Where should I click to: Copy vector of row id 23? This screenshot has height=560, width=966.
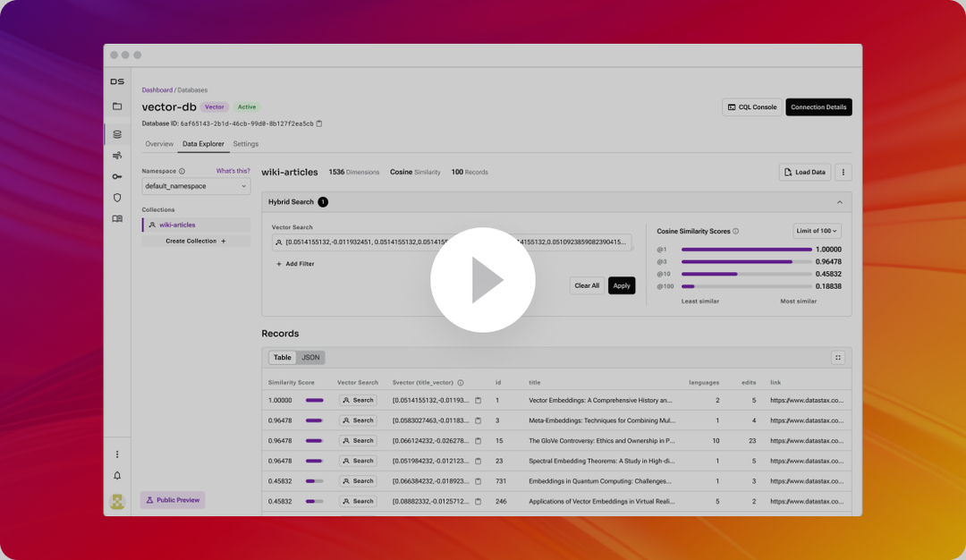tap(478, 461)
